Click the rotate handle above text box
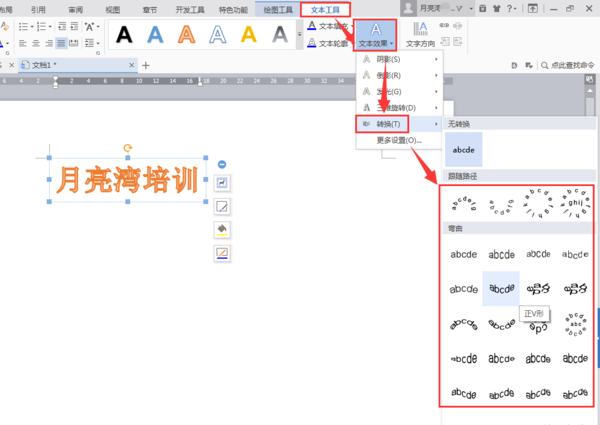 127,148
